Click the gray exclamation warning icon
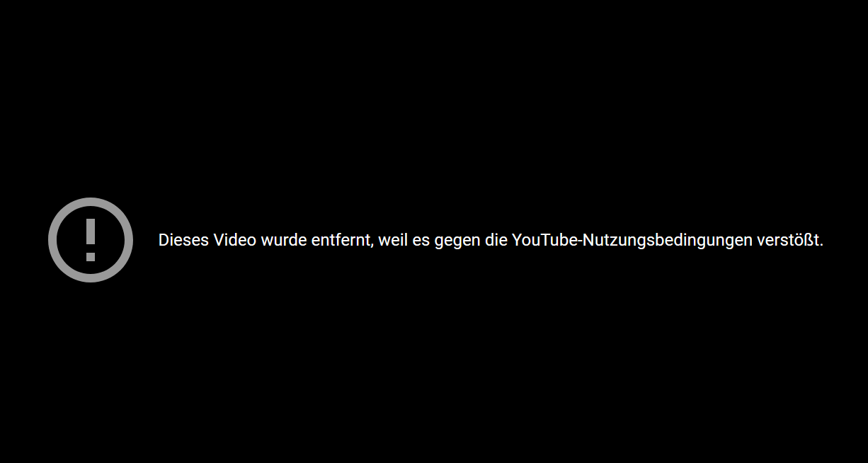Viewport: 868px width, 463px height. click(x=91, y=240)
